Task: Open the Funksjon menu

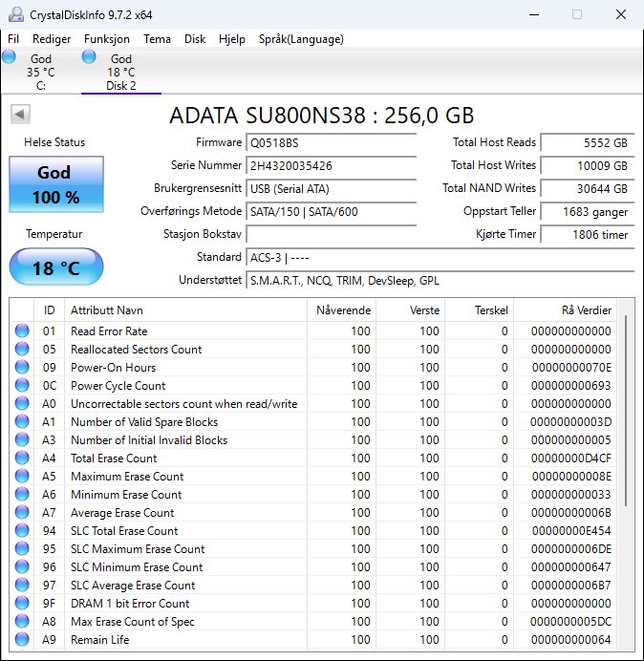Action: coord(107,39)
